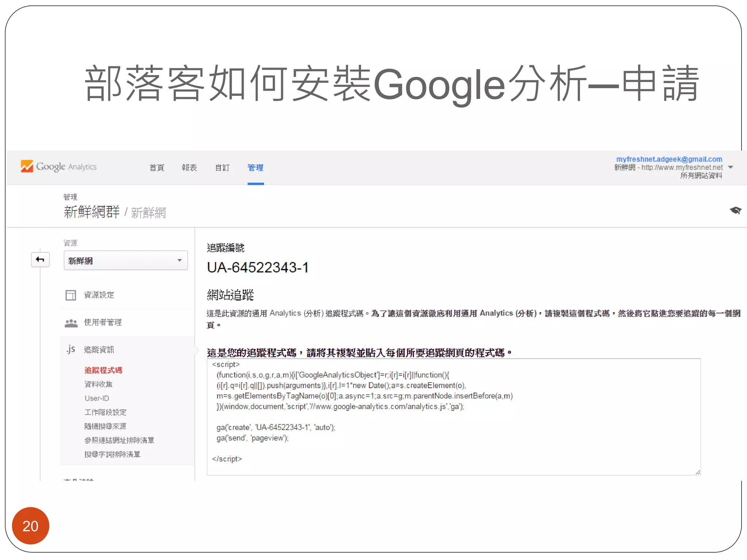Click the 追蹤編號 label
Screen dimensions: 747x560
[225, 248]
